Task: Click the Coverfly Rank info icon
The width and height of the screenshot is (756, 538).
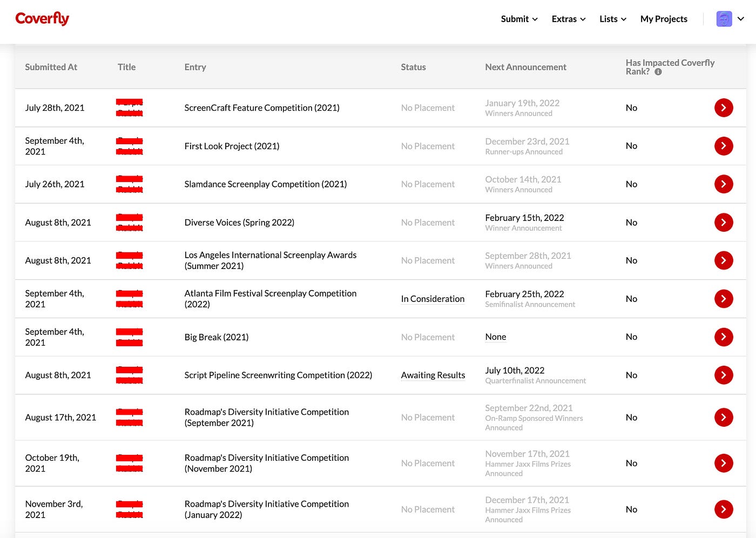Action: (x=658, y=72)
